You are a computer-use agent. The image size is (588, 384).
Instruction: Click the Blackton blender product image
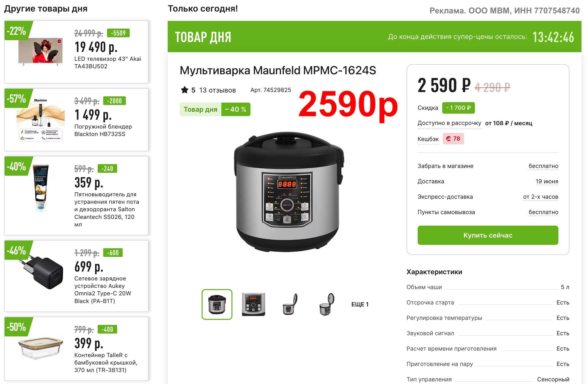[x=40, y=120]
